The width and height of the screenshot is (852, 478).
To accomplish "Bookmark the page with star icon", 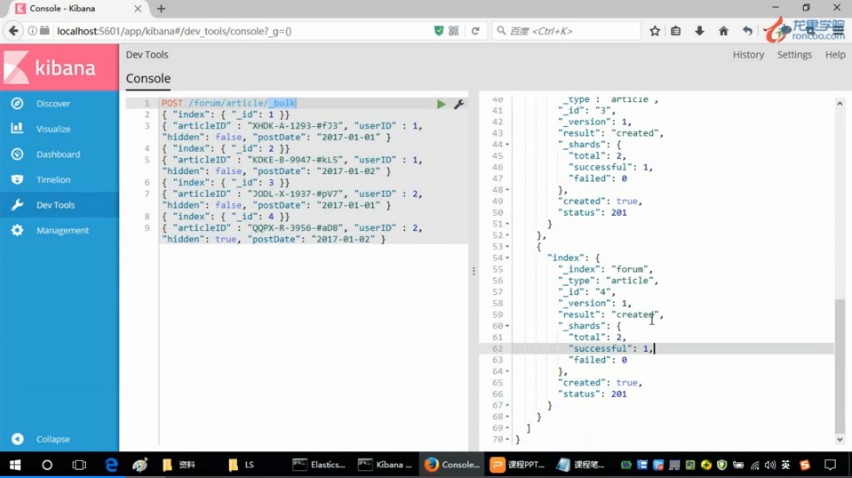I will click(x=655, y=31).
